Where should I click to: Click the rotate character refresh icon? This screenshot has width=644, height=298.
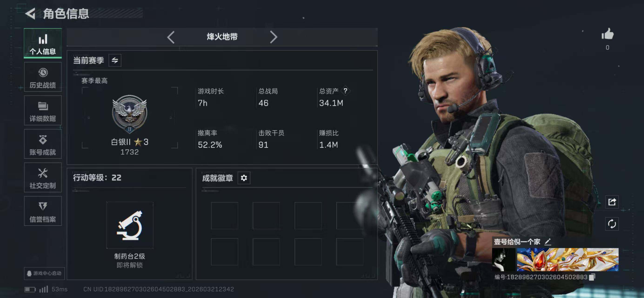click(612, 224)
